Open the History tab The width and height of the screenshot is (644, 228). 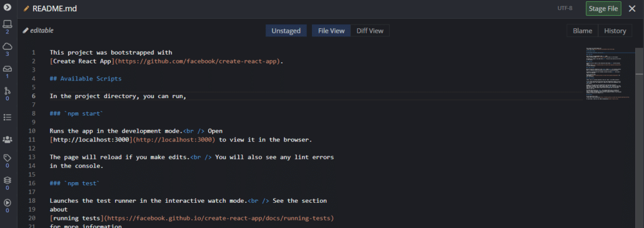[615, 31]
